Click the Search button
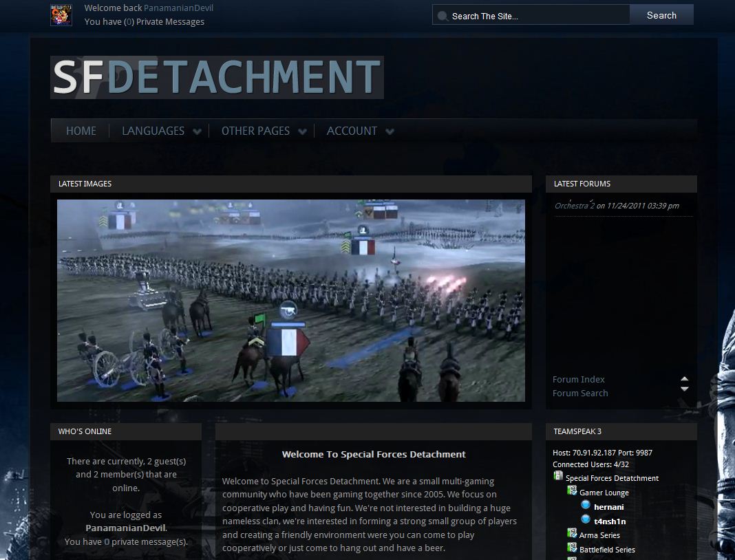 pos(661,15)
